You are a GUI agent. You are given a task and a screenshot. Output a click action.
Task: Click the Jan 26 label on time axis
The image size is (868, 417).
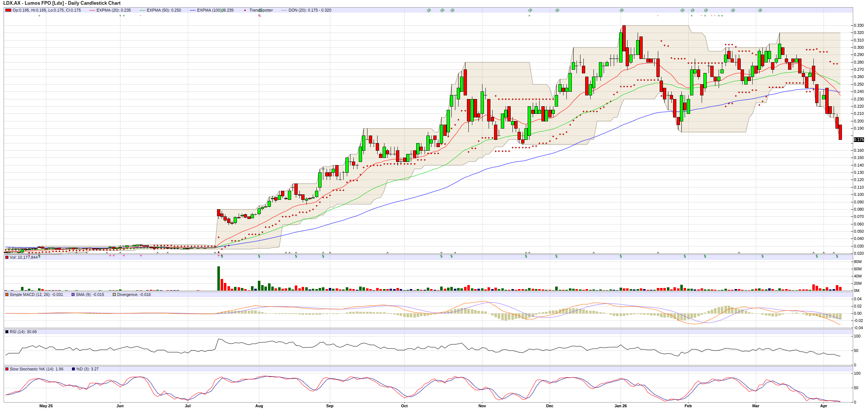point(620,406)
